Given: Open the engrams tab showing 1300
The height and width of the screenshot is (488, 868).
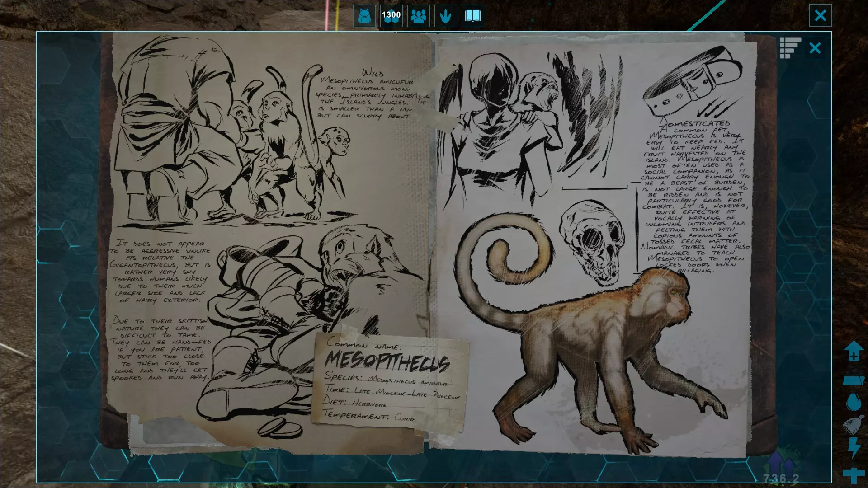Looking at the screenshot, I should pyautogui.click(x=391, y=16).
